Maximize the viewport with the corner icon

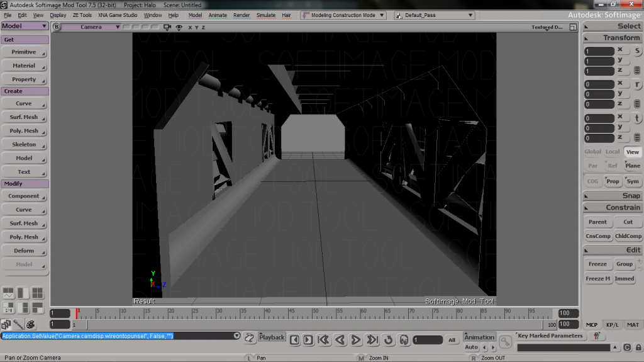click(x=573, y=27)
